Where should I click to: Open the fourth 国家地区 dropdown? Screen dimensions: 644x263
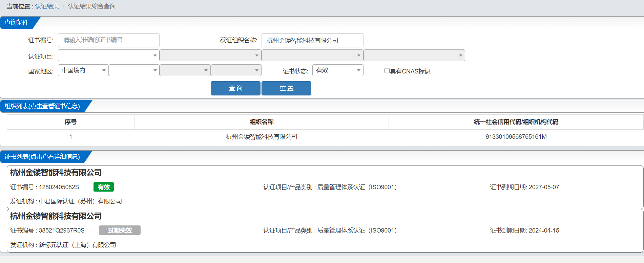pos(236,70)
